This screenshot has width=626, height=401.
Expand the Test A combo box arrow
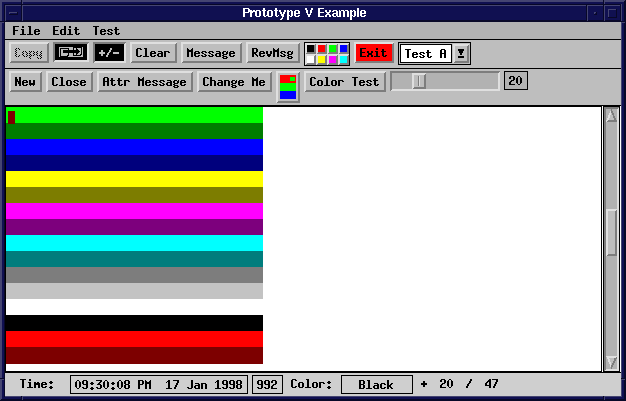point(461,54)
